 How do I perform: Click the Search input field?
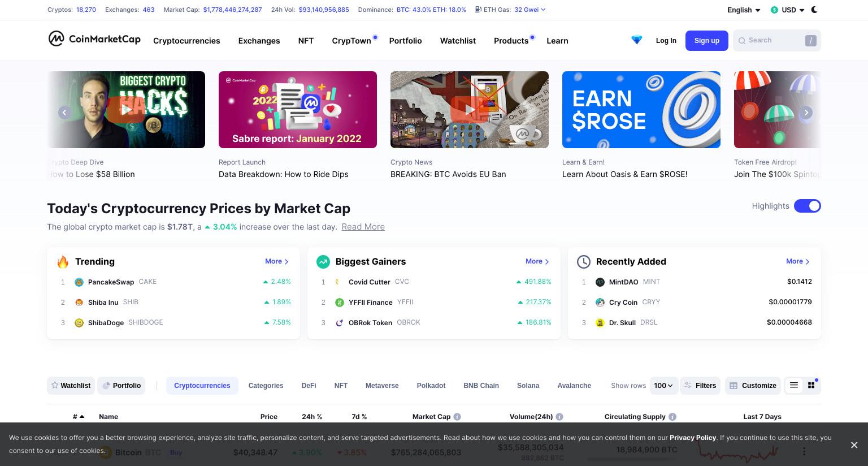pyautogui.click(x=777, y=41)
